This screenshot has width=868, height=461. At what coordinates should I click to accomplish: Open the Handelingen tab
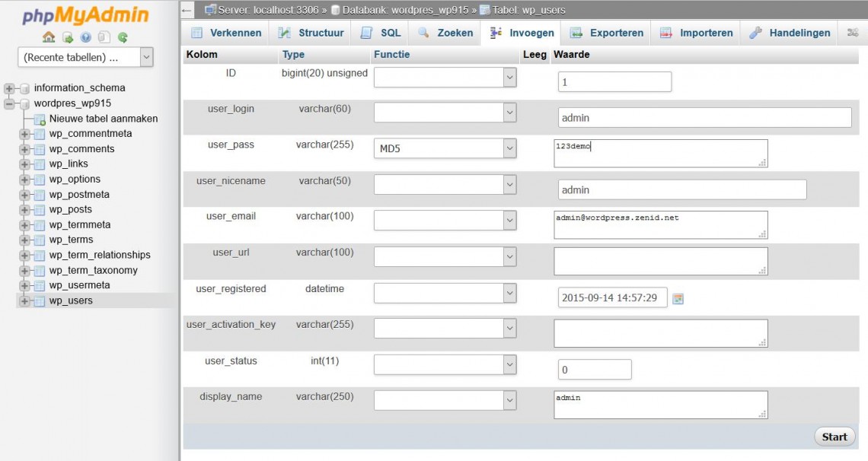point(790,33)
